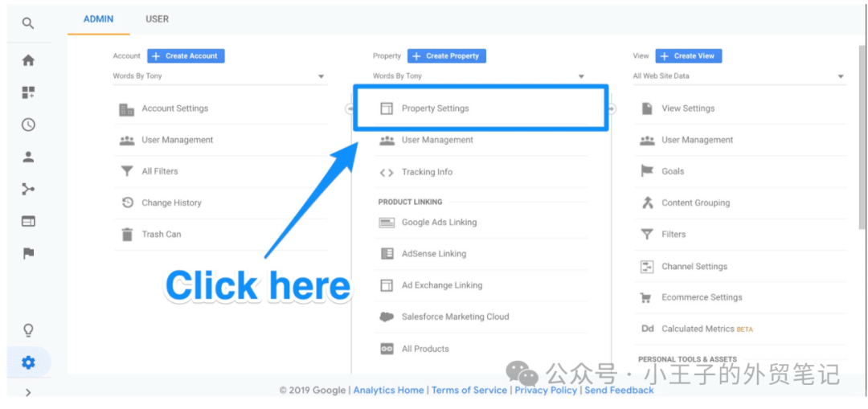Viewport: 868px width, 409px height.
Task: Switch to the ADMIN tab
Action: [x=98, y=18]
